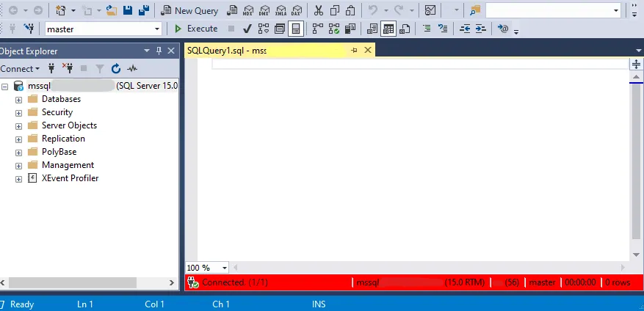Click the MDX query icon
Screen dimensions: 644x311
tap(248, 11)
